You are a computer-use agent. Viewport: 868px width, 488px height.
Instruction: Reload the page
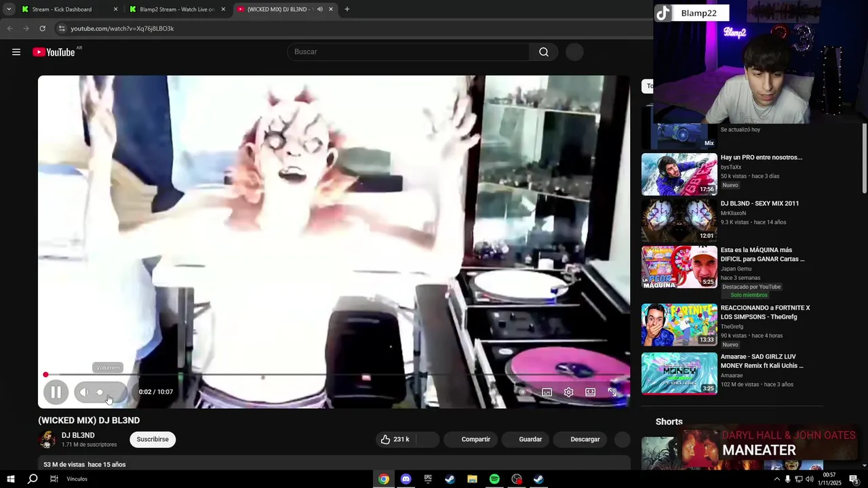tap(42, 28)
